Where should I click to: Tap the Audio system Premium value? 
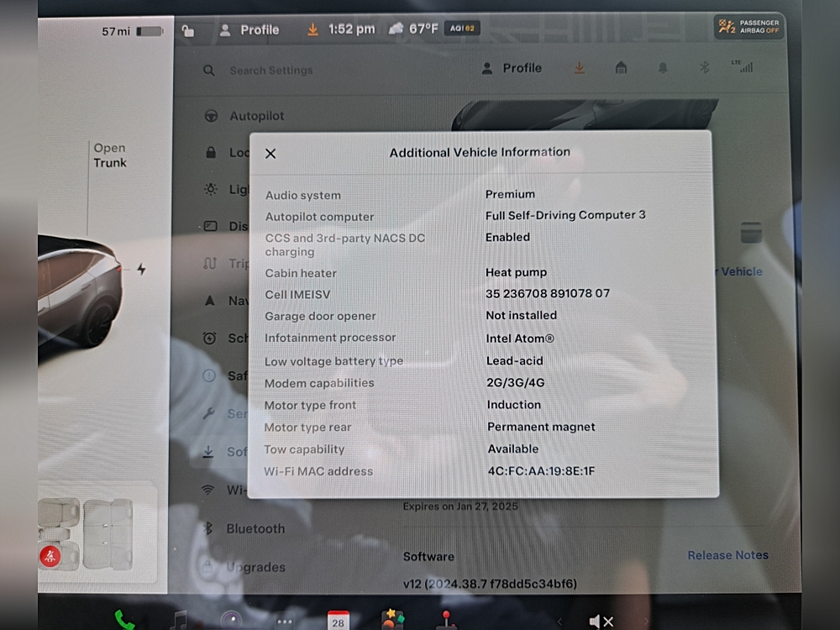coord(510,194)
